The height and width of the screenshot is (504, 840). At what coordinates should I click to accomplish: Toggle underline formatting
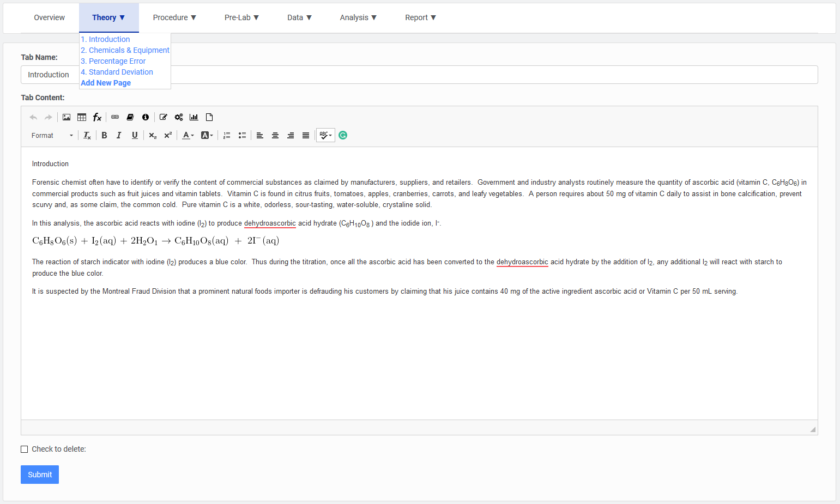point(135,135)
